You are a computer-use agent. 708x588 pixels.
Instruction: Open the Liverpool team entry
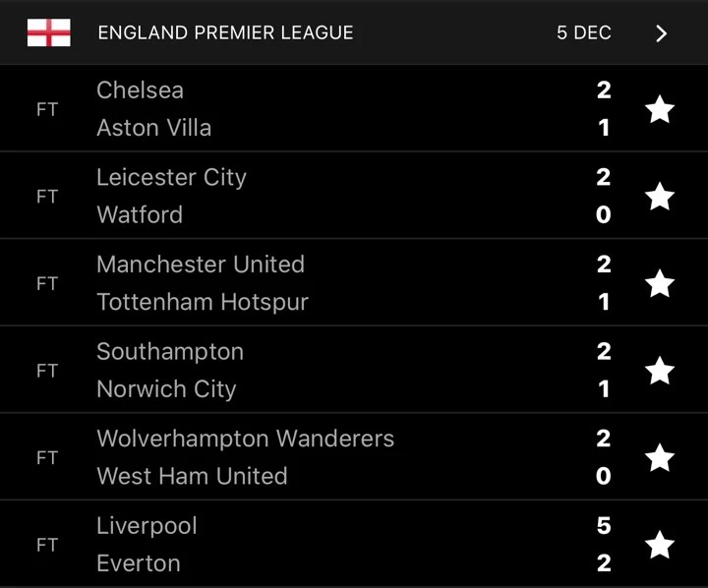click(147, 526)
